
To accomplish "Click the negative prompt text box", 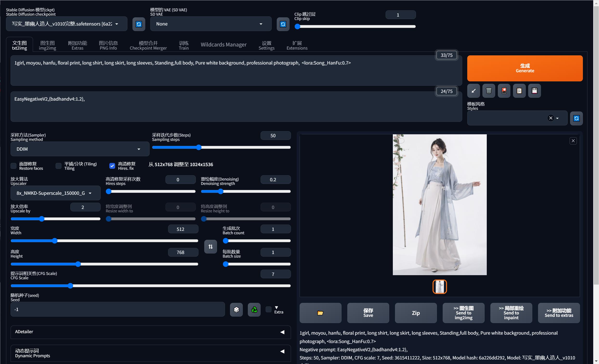I will [236, 106].
